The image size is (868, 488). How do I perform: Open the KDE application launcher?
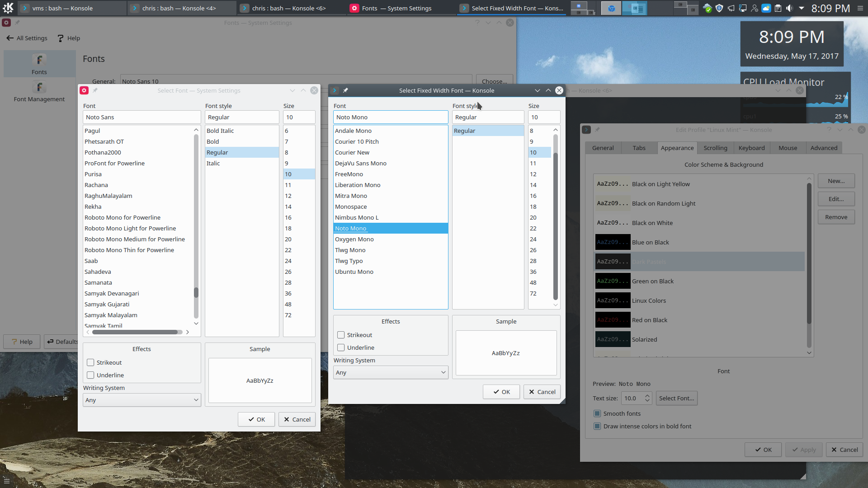point(8,8)
